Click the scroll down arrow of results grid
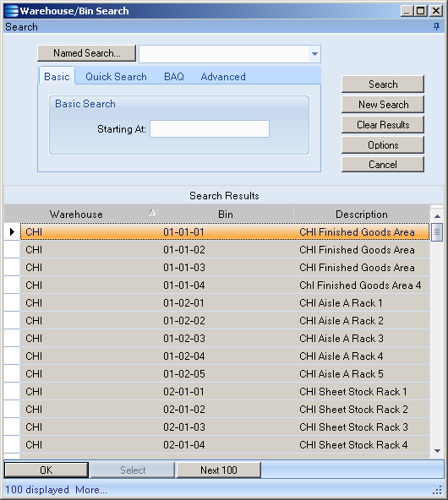Viewport: 448px width, 500px height. click(437, 450)
